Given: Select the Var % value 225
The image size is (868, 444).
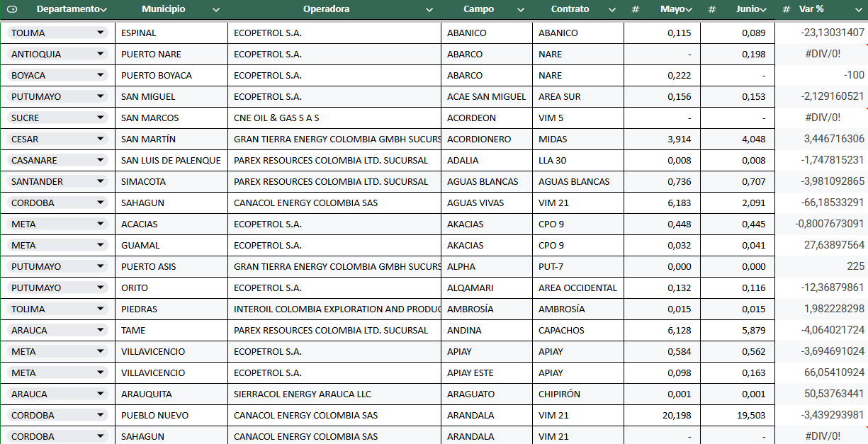Looking at the screenshot, I should (822, 267).
